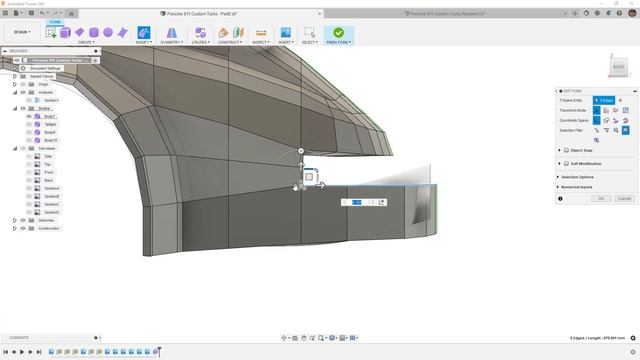Click the timeline Play button
This screenshot has height=360, width=640.
pyautogui.click(x=22, y=352)
